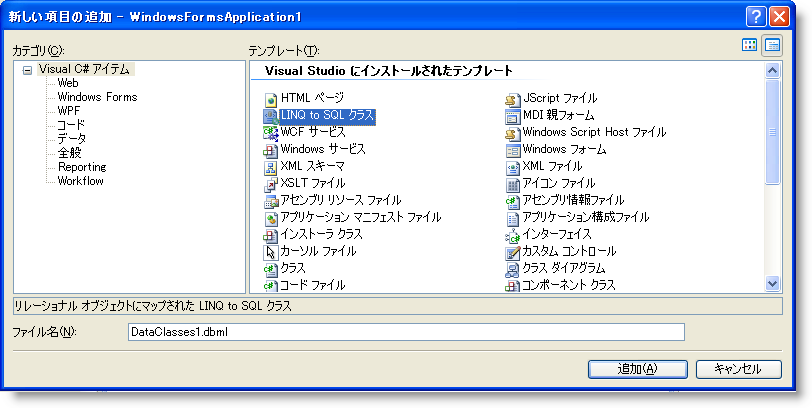
Task: Click the Windows フォーム label
Action: [x=564, y=150]
